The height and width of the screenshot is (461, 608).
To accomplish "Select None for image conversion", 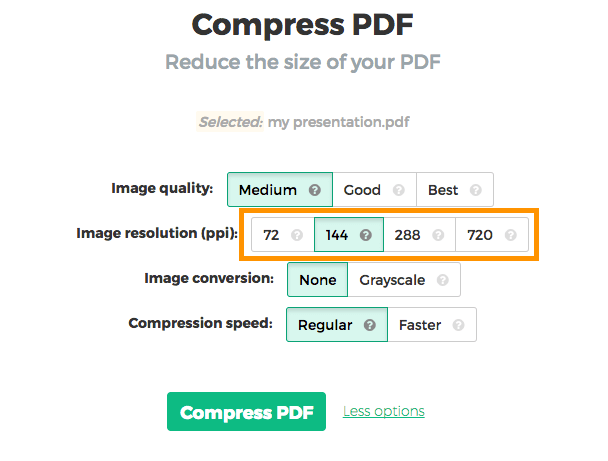I will [x=317, y=281].
